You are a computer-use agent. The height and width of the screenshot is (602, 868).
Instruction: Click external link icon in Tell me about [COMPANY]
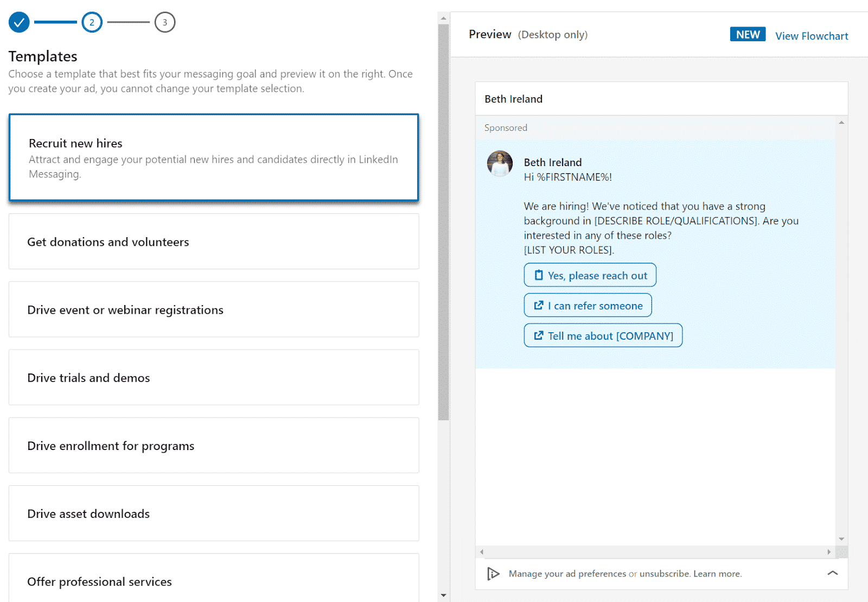(x=539, y=335)
